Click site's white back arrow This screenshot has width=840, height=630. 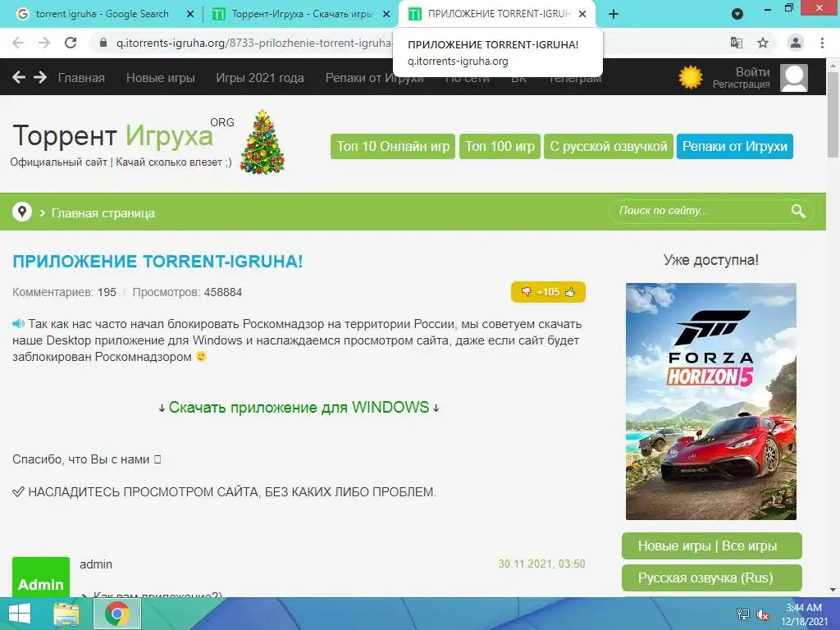(x=19, y=78)
